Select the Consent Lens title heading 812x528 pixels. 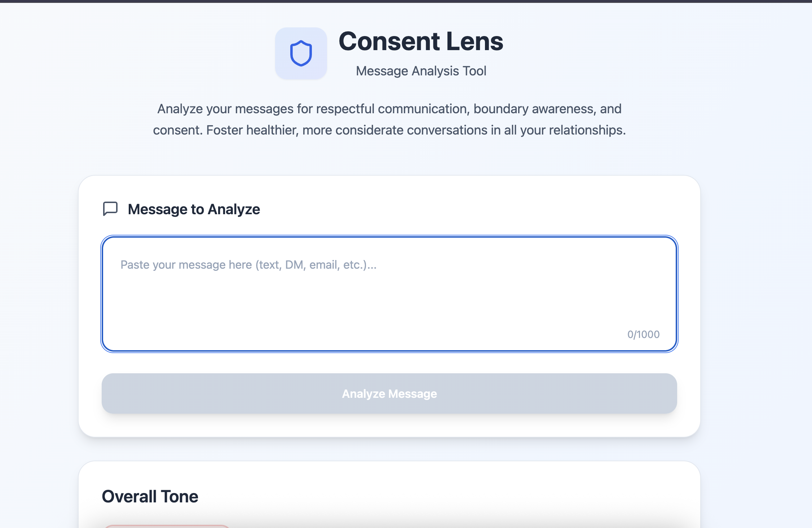point(421,41)
